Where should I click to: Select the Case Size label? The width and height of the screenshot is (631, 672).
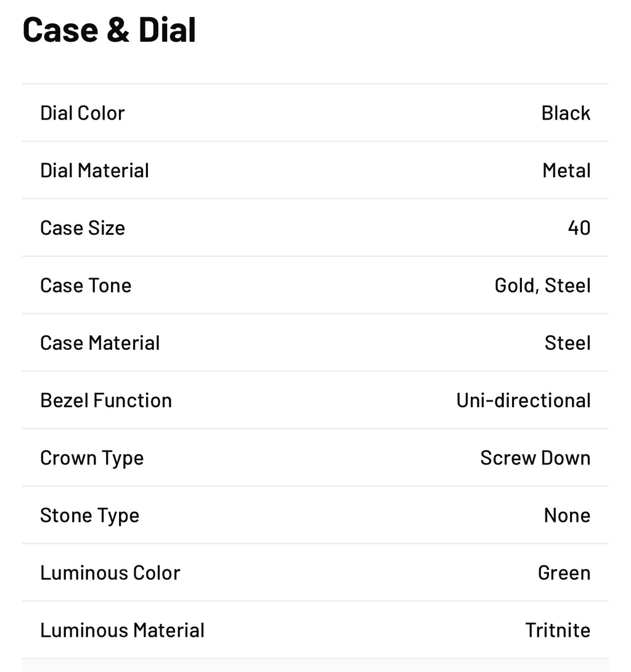(x=83, y=228)
